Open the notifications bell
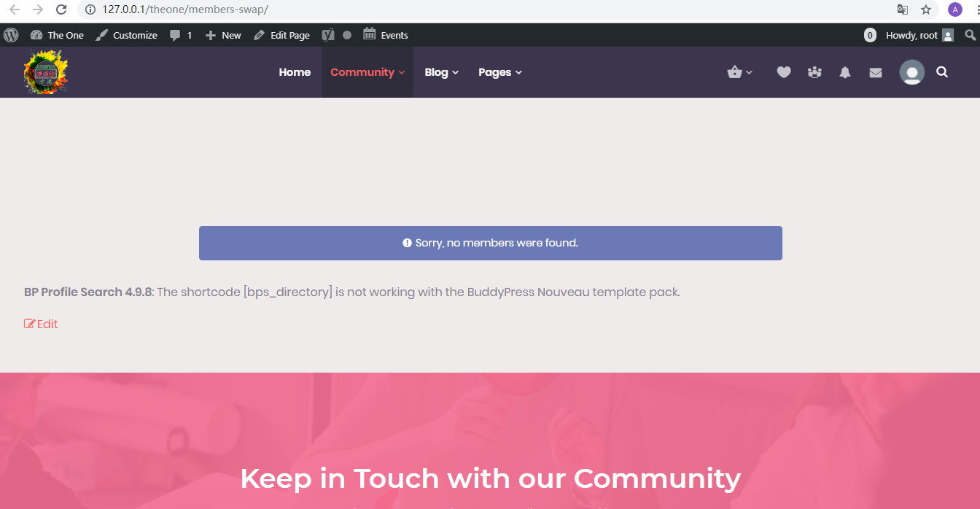Image resolution: width=980 pixels, height=509 pixels. [845, 72]
